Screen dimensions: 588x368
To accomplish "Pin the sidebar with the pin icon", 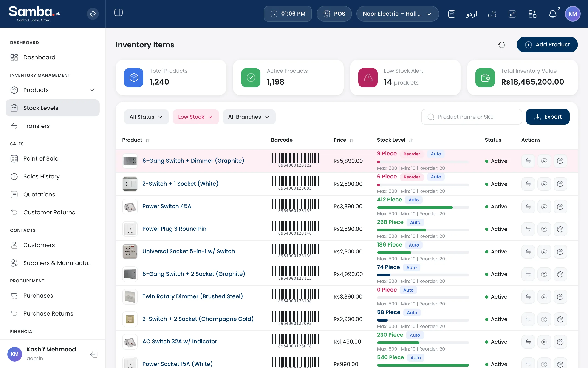I will [x=93, y=14].
